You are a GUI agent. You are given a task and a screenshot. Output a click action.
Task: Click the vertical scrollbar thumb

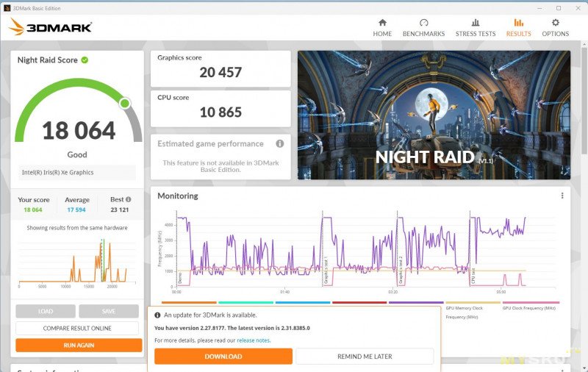(584, 101)
